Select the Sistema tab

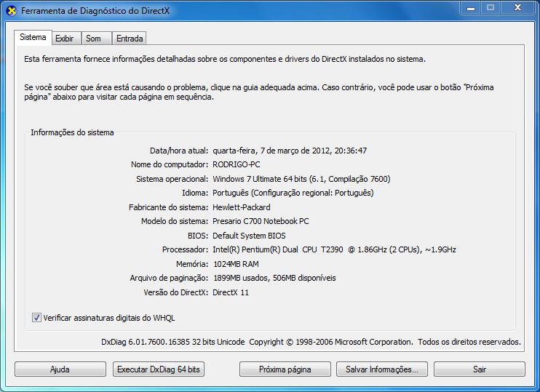tap(33, 37)
